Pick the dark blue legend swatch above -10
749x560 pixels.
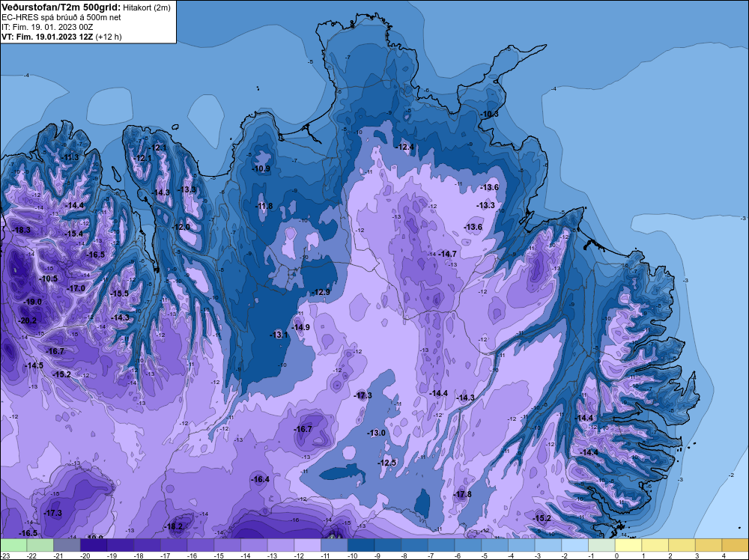pos(361,545)
